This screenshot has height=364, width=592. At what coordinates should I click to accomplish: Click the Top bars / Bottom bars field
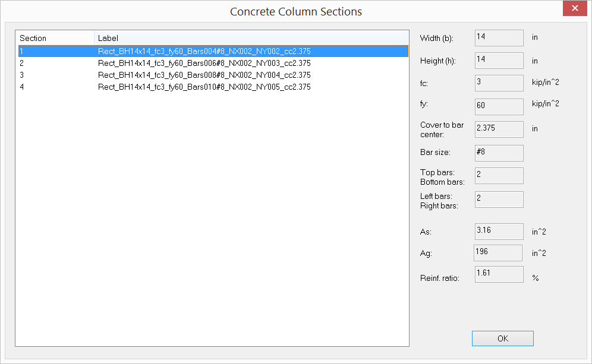[499, 176]
